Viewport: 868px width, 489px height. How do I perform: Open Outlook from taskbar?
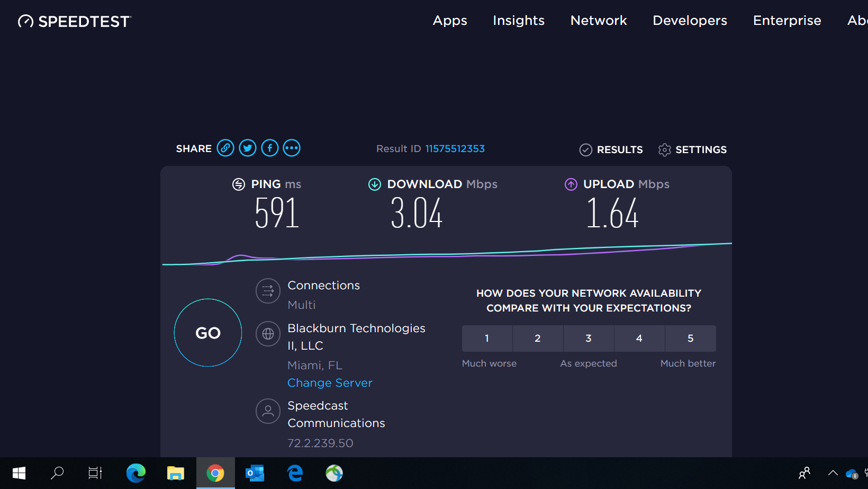[x=255, y=473]
